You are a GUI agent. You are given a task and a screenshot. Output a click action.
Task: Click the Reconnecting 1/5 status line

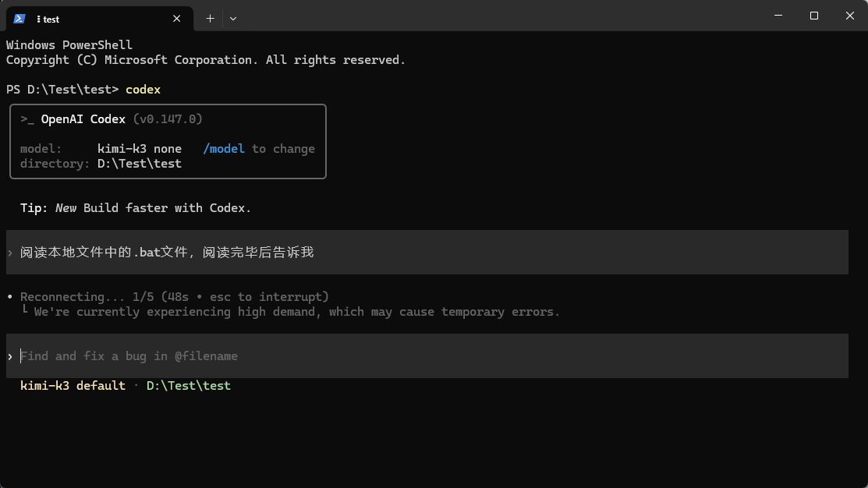point(175,296)
